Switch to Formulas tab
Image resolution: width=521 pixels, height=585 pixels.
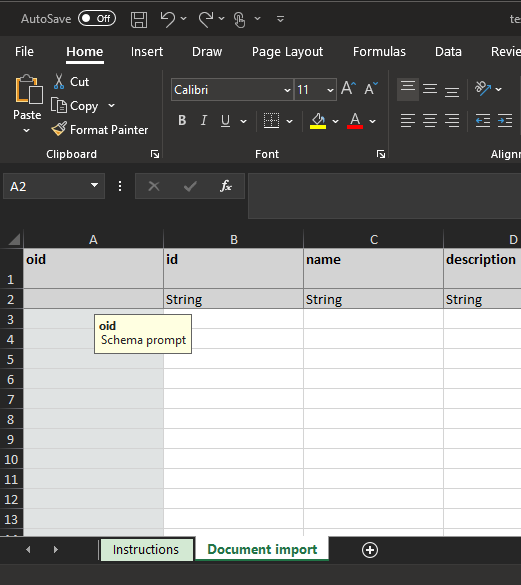[x=379, y=51]
